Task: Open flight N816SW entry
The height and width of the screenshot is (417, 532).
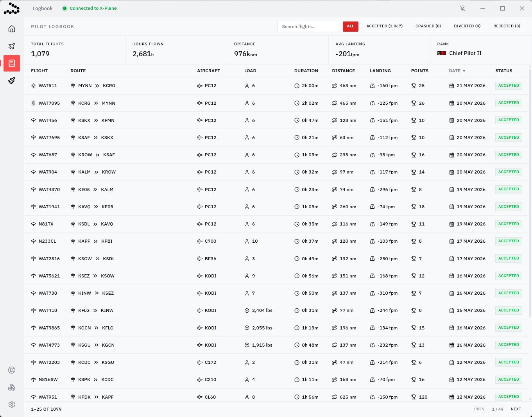Action: 276,379
